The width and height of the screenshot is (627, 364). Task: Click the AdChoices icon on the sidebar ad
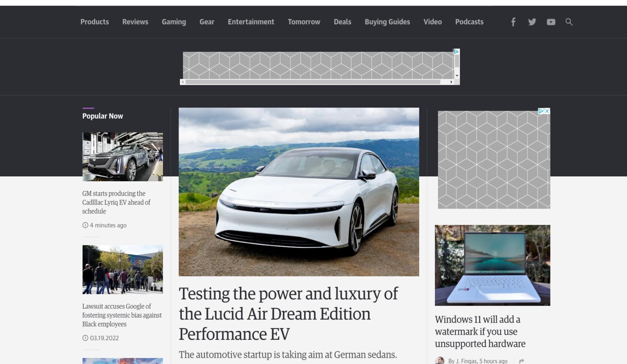pyautogui.click(x=541, y=111)
